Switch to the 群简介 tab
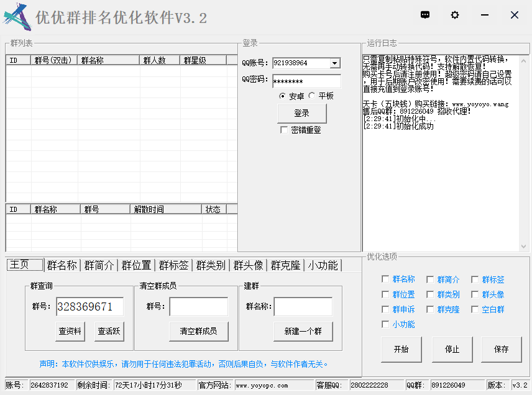The height and width of the screenshot is (395, 532). 99,265
